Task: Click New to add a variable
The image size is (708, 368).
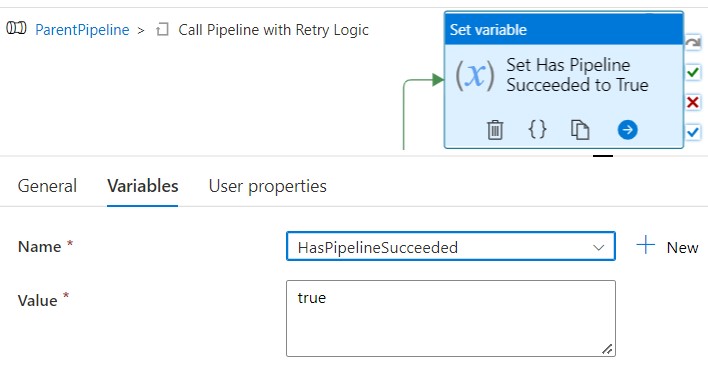Action: click(667, 247)
